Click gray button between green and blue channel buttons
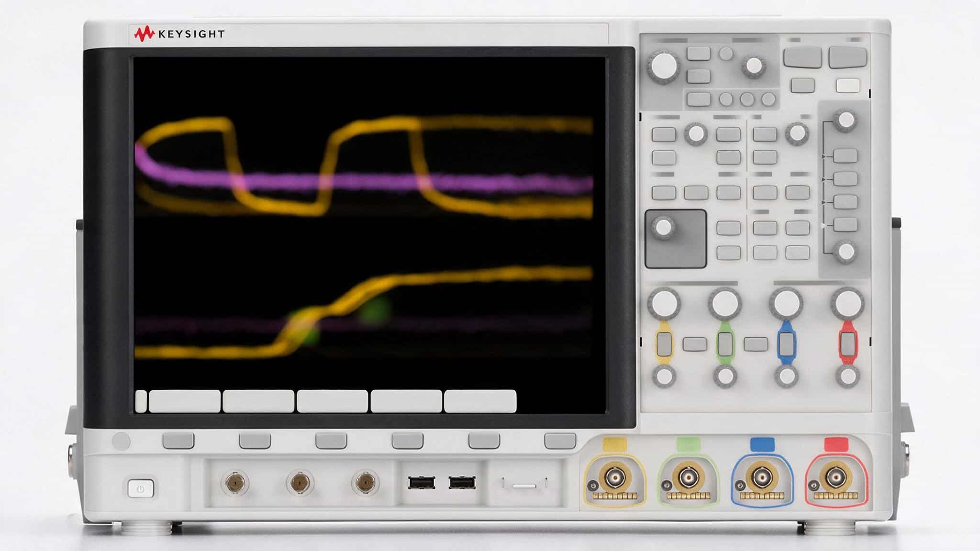The image size is (980, 551). pos(756,344)
